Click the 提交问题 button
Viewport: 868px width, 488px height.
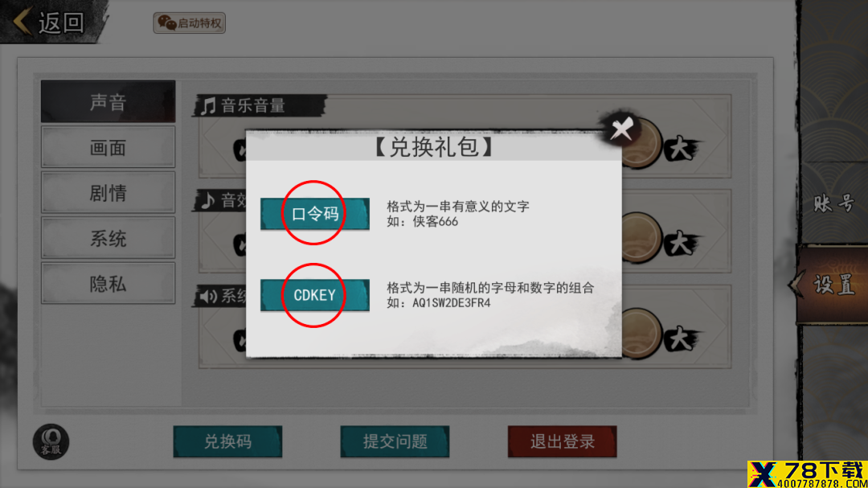(395, 441)
